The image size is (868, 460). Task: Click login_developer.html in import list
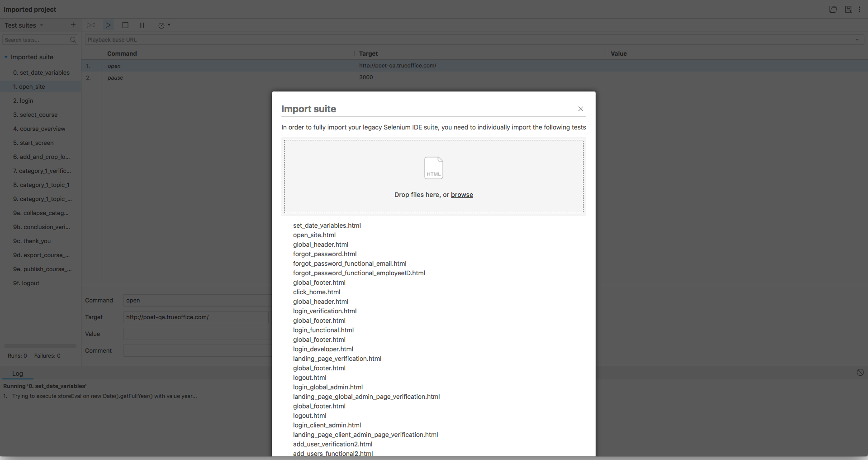(x=323, y=349)
